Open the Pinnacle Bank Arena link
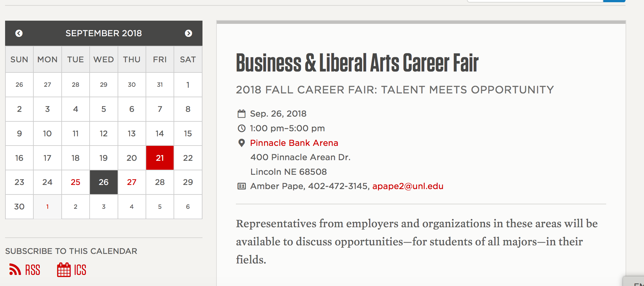Image resolution: width=644 pixels, height=286 pixels. point(294,143)
